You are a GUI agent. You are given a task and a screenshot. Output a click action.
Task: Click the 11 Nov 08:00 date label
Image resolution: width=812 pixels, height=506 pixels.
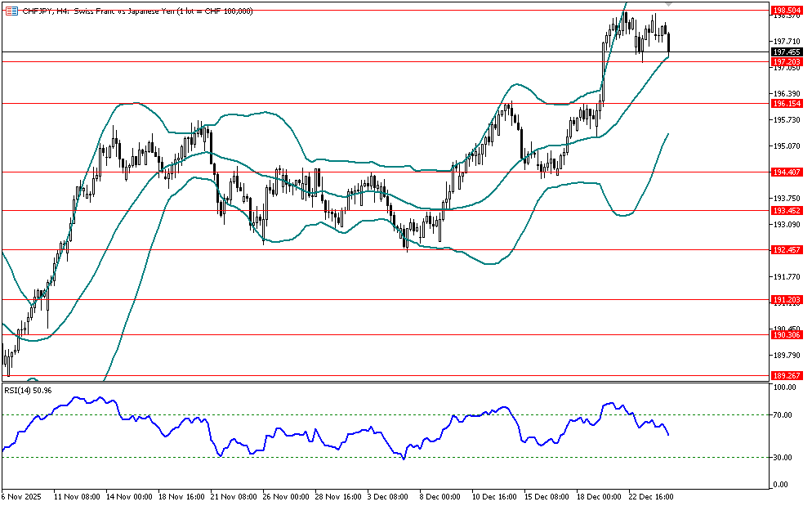(77, 496)
